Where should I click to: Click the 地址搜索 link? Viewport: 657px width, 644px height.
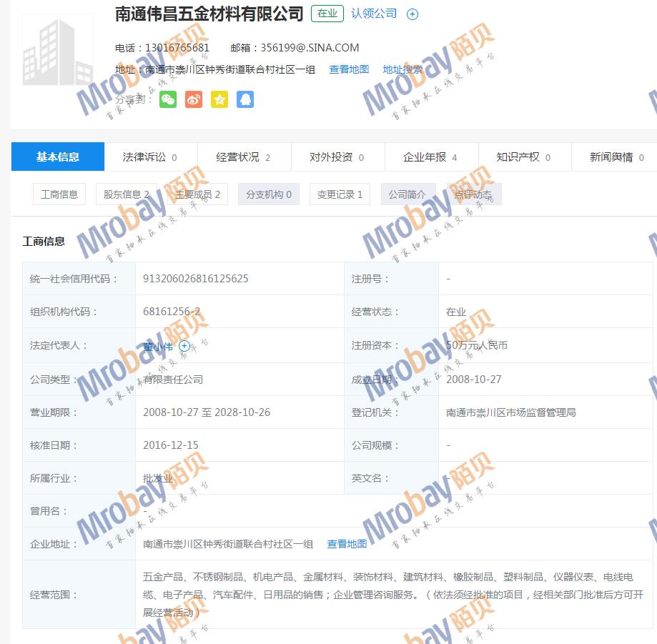click(x=402, y=69)
